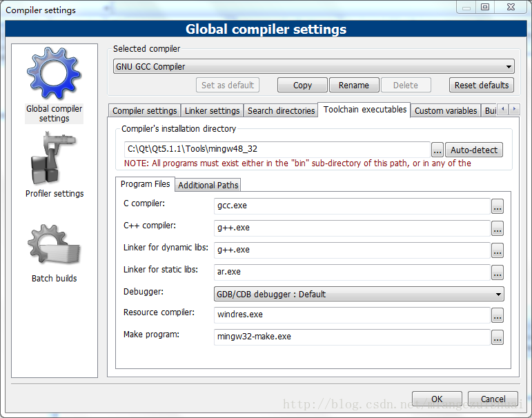Browse for the C++ compiler executable
This screenshot has height=418, width=532.
pyautogui.click(x=497, y=228)
